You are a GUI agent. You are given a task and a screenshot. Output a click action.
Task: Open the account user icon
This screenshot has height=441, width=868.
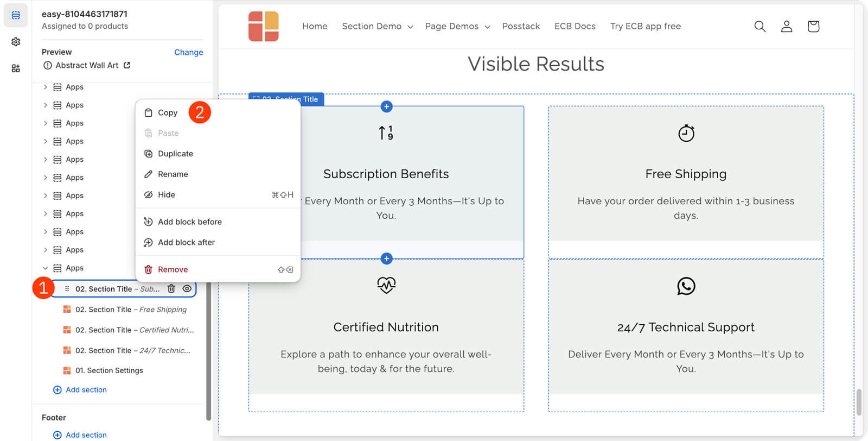click(786, 26)
